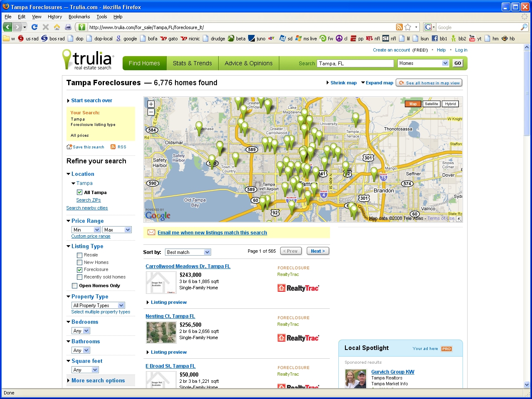532x399 pixels.
Task: Open the Bookmarks menu
Action: tap(79, 17)
